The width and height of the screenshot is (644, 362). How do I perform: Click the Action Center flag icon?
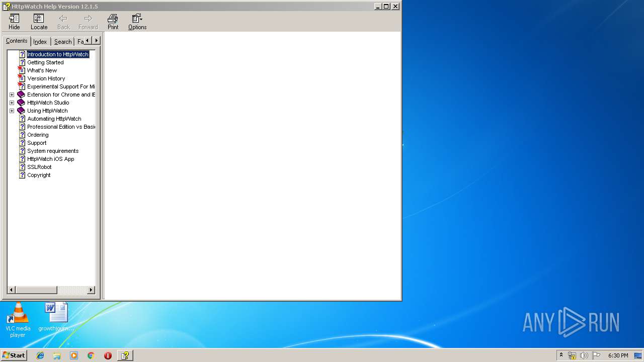(596, 355)
